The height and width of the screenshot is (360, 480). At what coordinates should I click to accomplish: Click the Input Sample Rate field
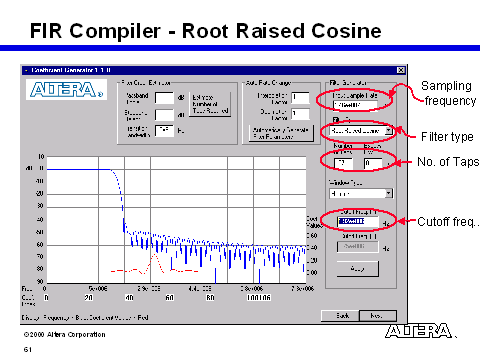(x=355, y=105)
